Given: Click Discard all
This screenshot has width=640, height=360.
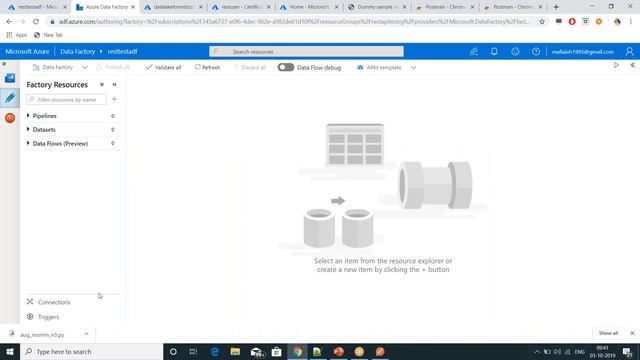Looking at the screenshot, I should pyautogui.click(x=250, y=67).
